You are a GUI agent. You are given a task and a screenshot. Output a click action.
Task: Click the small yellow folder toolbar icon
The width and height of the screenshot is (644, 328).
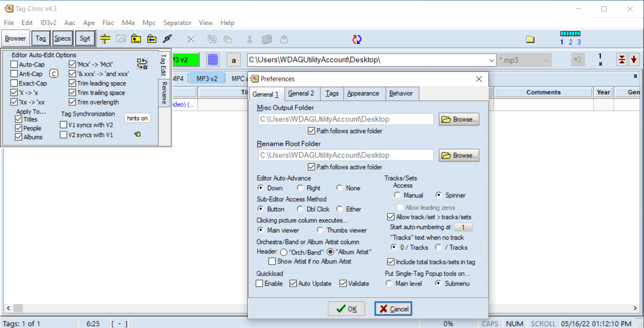[530, 40]
